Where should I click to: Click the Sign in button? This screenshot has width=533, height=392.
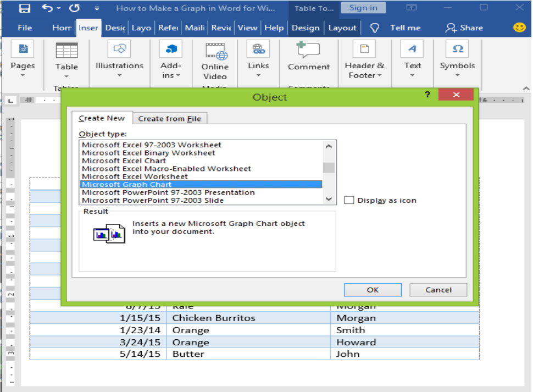click(x=363, y=8)
